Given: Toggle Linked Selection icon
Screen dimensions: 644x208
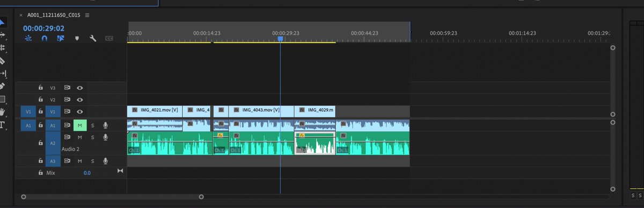Looking at the screenshot, I should click(x=60, y=38).
